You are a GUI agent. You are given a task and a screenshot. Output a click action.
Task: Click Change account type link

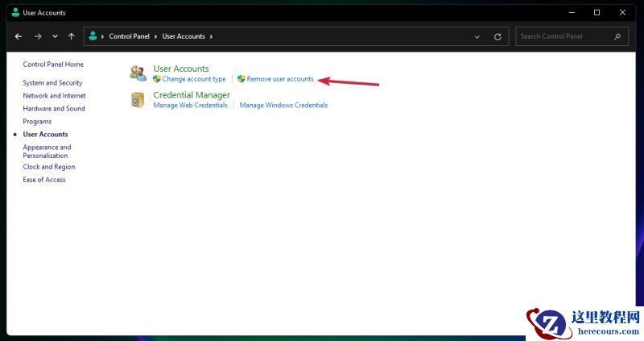194,79
